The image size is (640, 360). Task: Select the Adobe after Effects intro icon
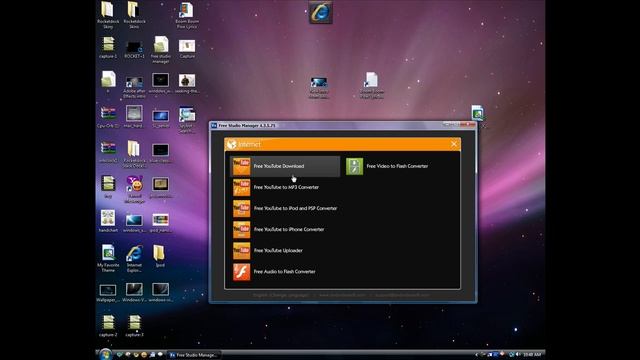(134, 87)
